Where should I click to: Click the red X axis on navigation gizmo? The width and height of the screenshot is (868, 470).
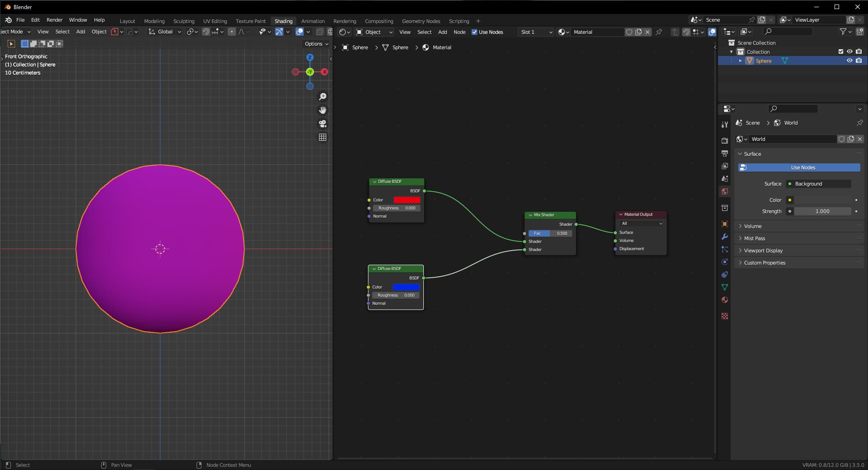point(324,72)
